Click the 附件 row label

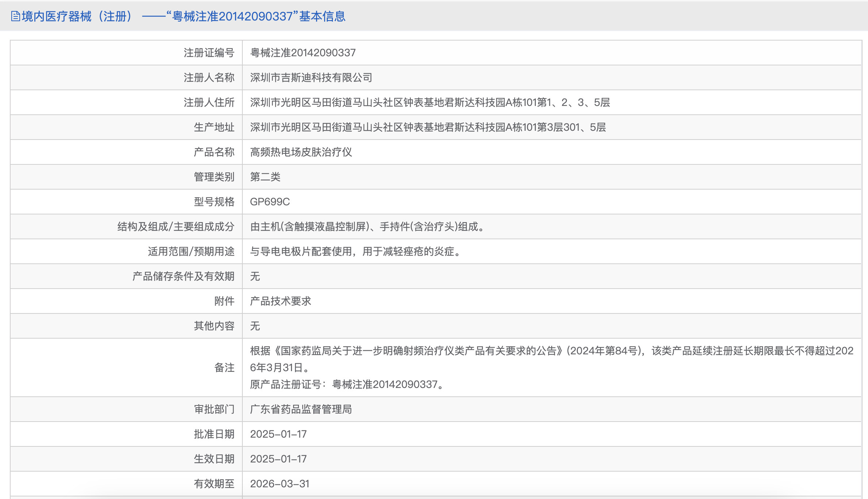[224, 301]
